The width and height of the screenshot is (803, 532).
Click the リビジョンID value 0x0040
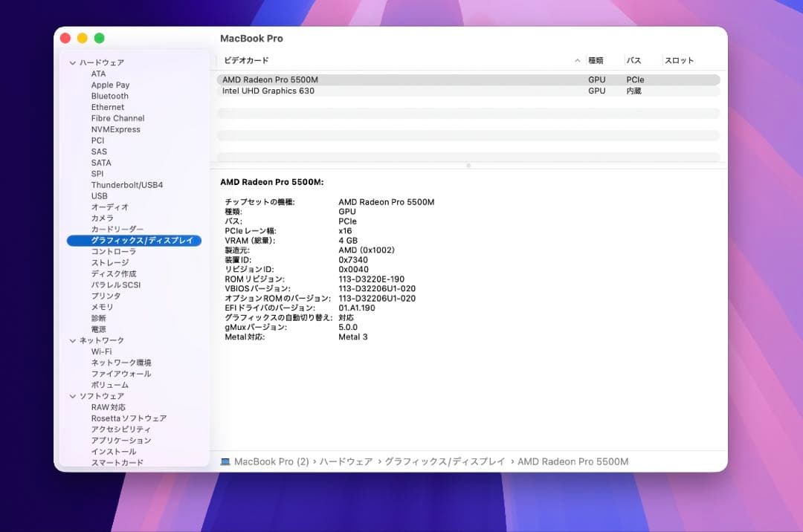353,270
